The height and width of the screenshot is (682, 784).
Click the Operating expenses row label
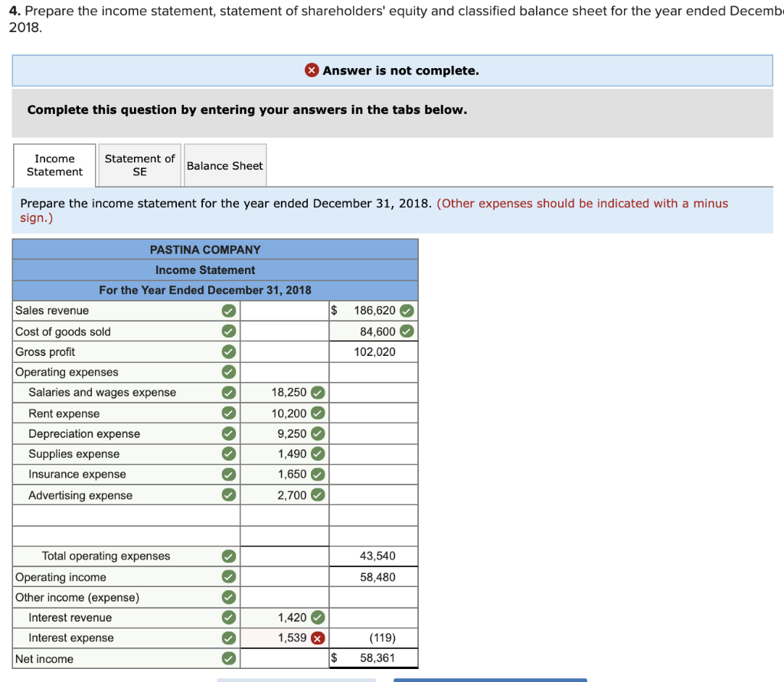pyautogui.click(x=67, y=372)
